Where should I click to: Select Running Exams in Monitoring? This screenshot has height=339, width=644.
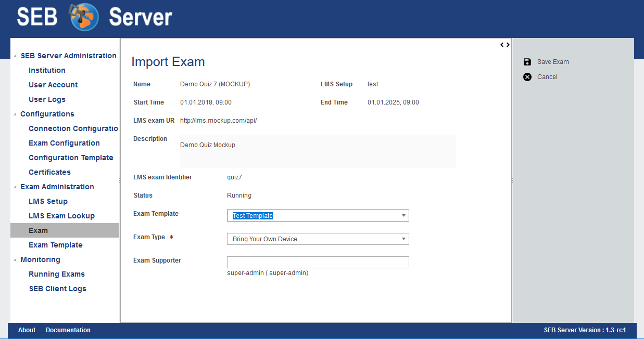[56, 274]
